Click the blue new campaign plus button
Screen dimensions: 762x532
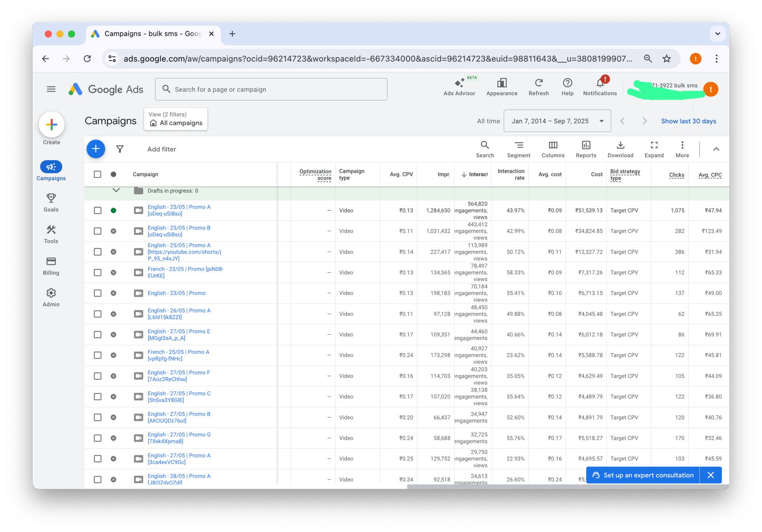96,149
